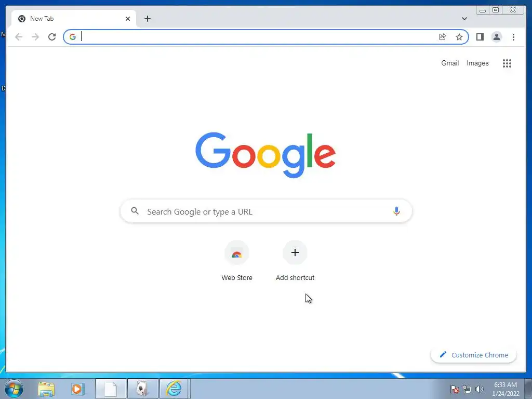Screen dimensions: 532x399
Task: Go forward using the forward arrow
Action: (x=35, y=37)
